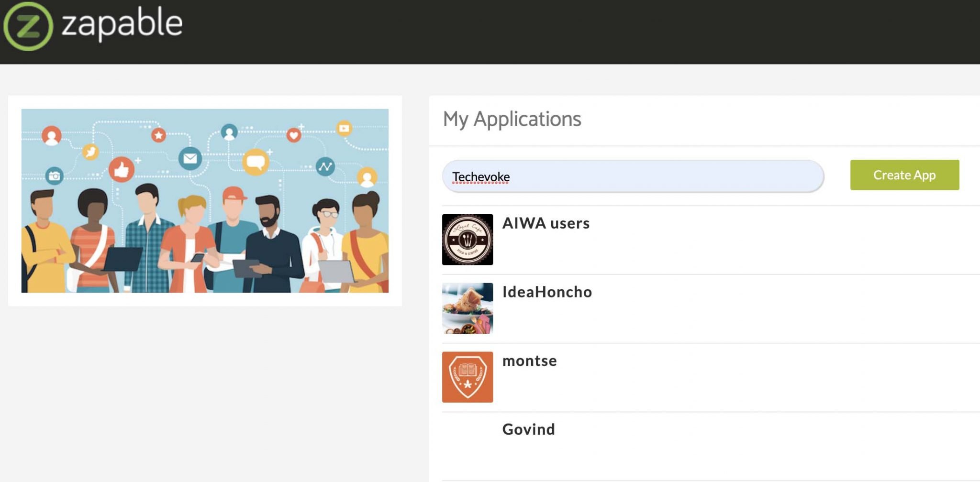Click the social network people banner image
This screenshot has height=482, width=980.
click(x=205, y=201)
